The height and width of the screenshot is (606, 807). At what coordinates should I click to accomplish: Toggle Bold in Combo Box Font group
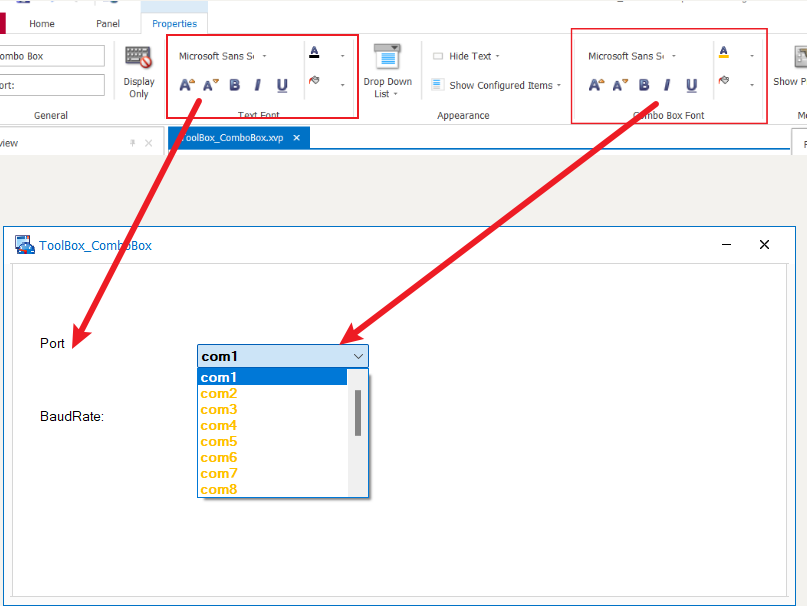point(644,85)
